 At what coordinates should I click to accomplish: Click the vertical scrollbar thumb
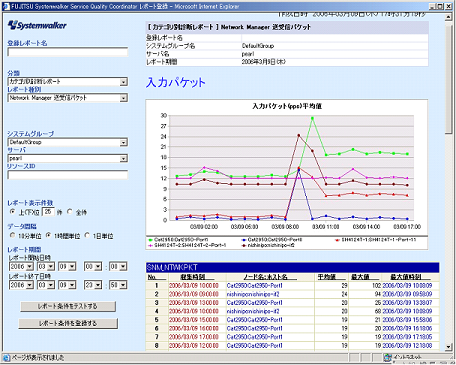(449, 79)
